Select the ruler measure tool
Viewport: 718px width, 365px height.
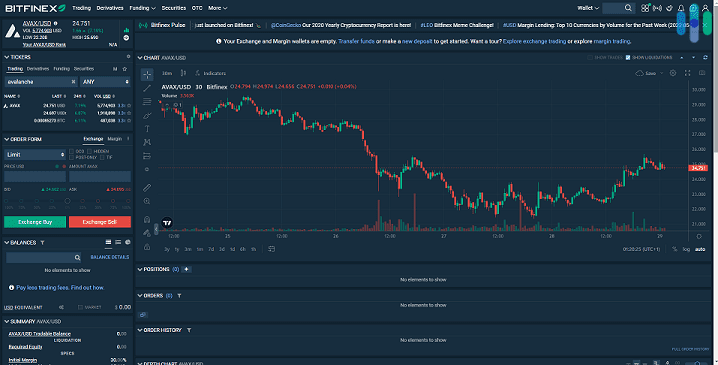(x=147, y=188)
